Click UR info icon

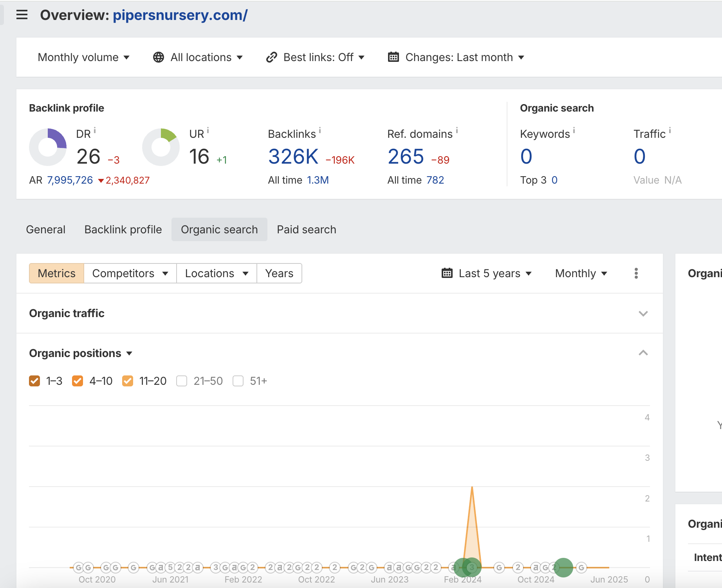208,130
